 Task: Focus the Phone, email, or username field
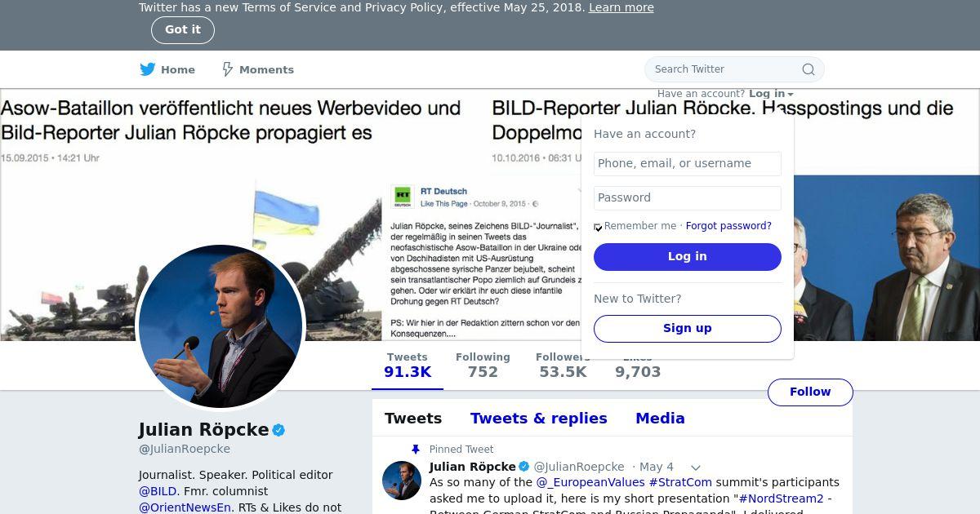688,164
